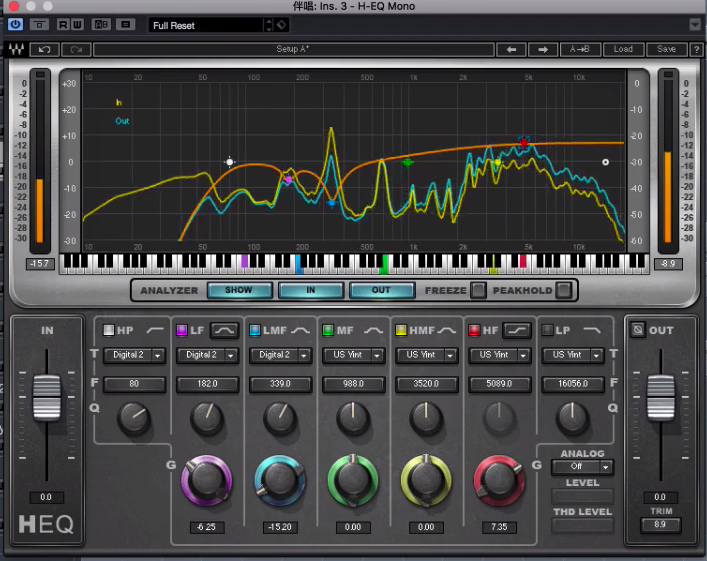This screenshot has width=707, height=561.
Task: Click the blue LMF node on EQ graph
Action: coord(332,203)
